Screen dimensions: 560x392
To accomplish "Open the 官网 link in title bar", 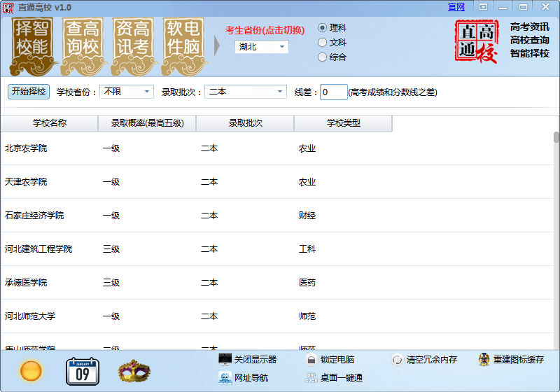I will click(x=456, y=7).
